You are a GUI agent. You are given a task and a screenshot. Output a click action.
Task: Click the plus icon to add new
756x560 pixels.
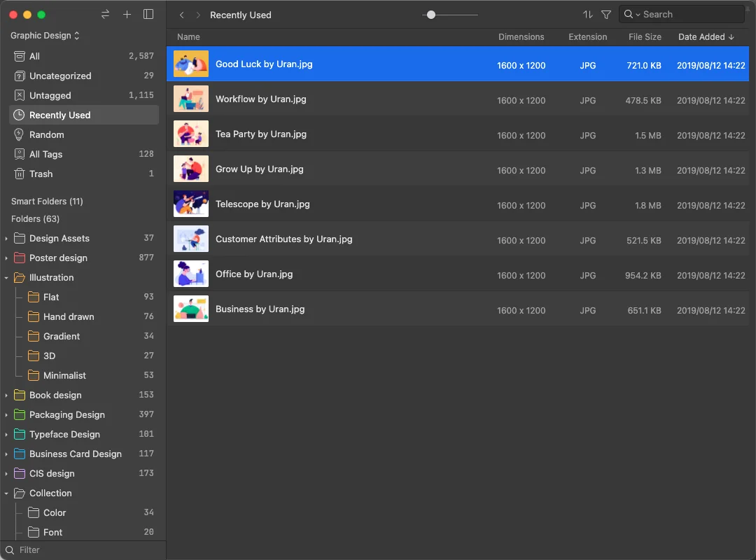[x=127, y=15]
